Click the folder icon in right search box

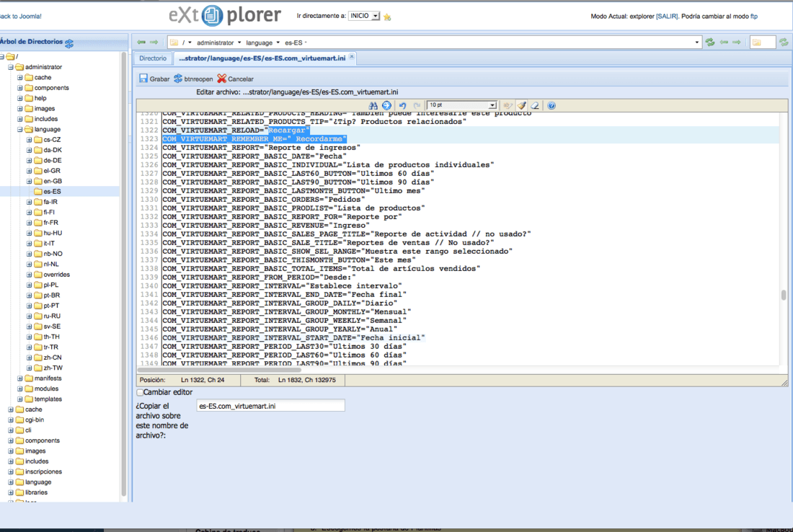tap(756, 43)
